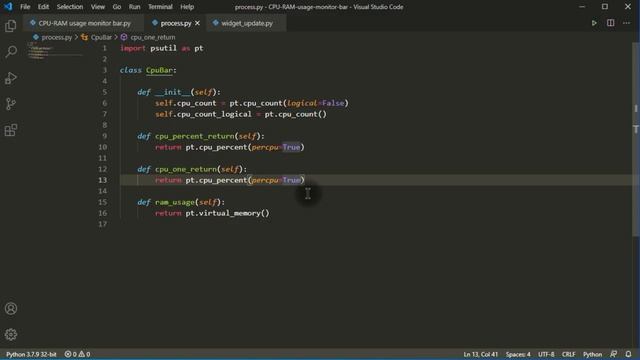Open the Source Control view
The width and height of the screenshot is (640, 360).
[11, 104]
